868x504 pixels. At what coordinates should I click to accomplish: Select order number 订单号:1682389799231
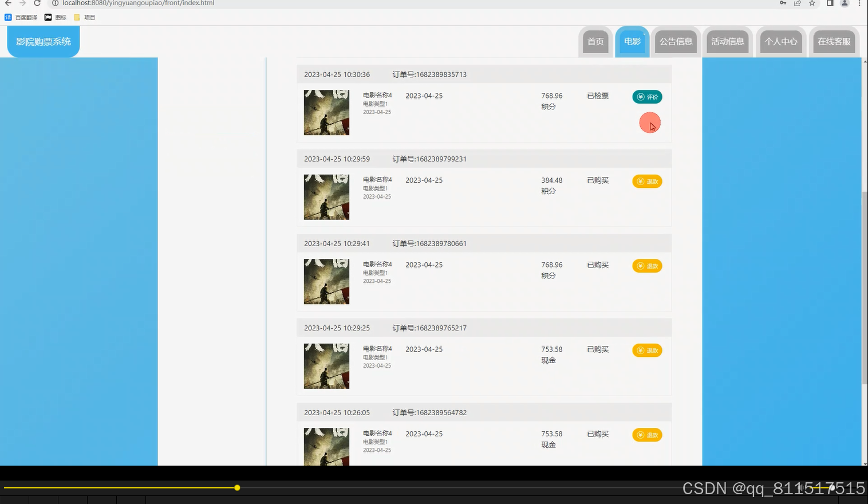tap(429, 159)
